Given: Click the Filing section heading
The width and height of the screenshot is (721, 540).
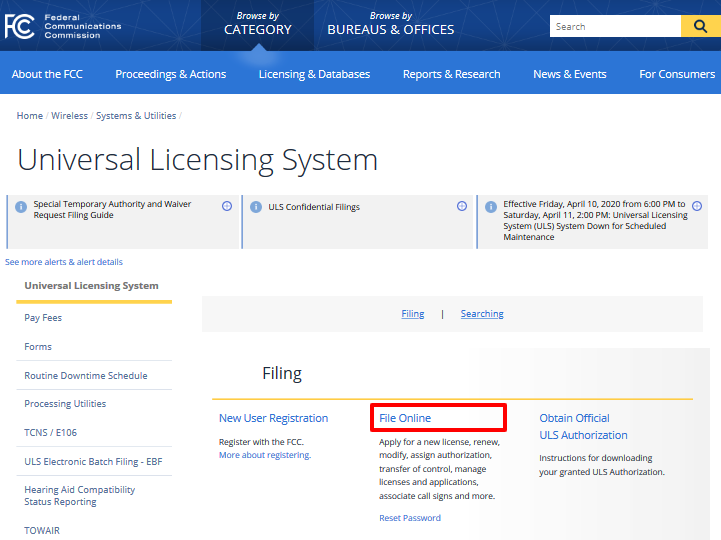Looking at the screenshot, I should 282,373.
